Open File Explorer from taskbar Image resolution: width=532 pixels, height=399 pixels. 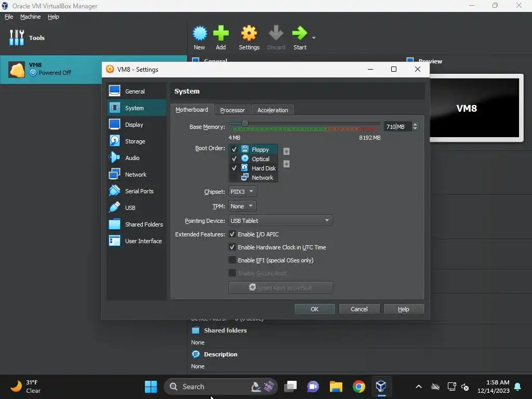336,387
